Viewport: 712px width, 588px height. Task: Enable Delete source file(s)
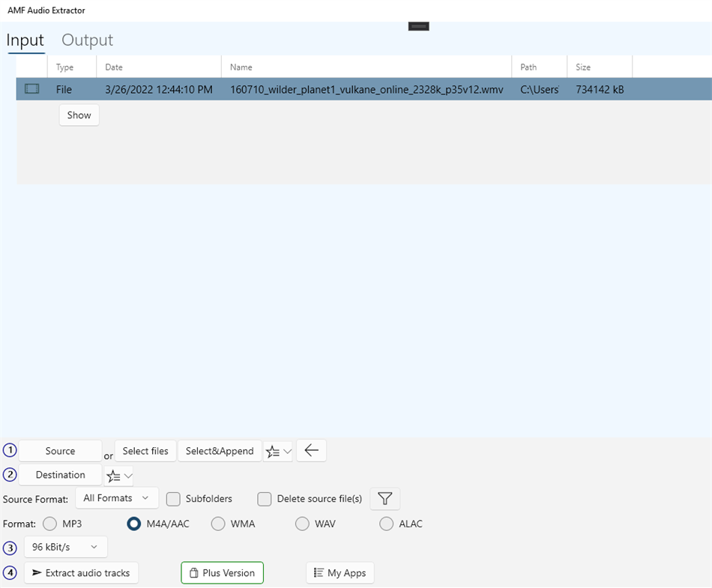[264, 498]
